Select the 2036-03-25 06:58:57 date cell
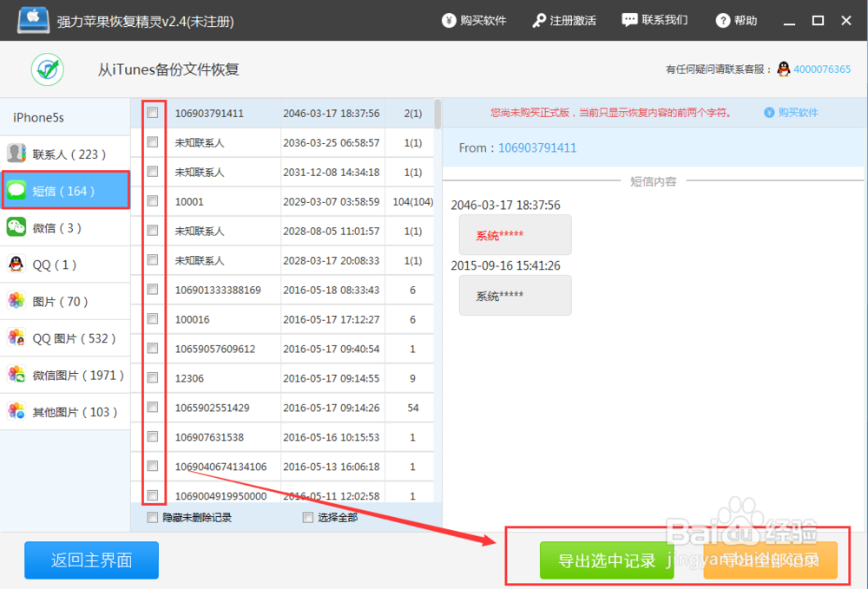Screen dimensions: 868x589 point(332,142)
